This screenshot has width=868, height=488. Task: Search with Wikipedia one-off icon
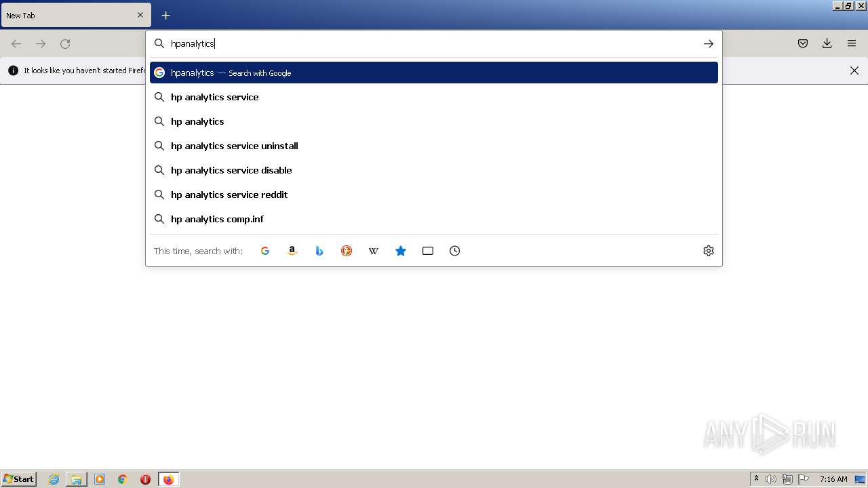374,251
